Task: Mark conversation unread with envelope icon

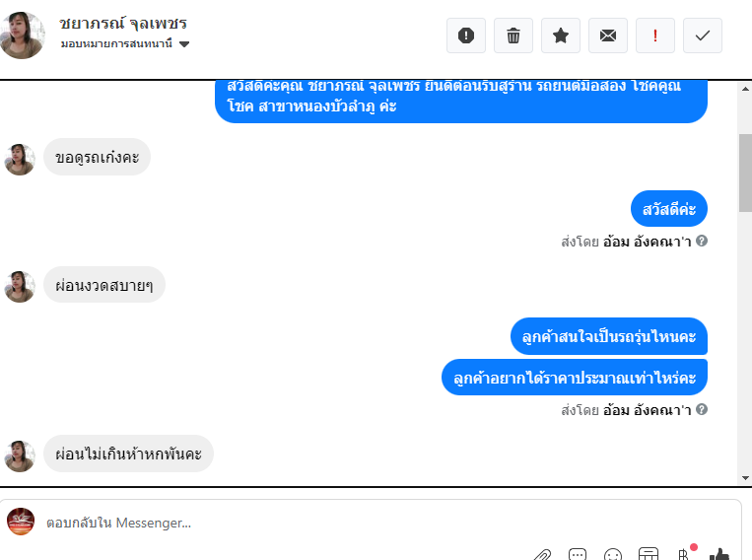Action: coord(608,35)
